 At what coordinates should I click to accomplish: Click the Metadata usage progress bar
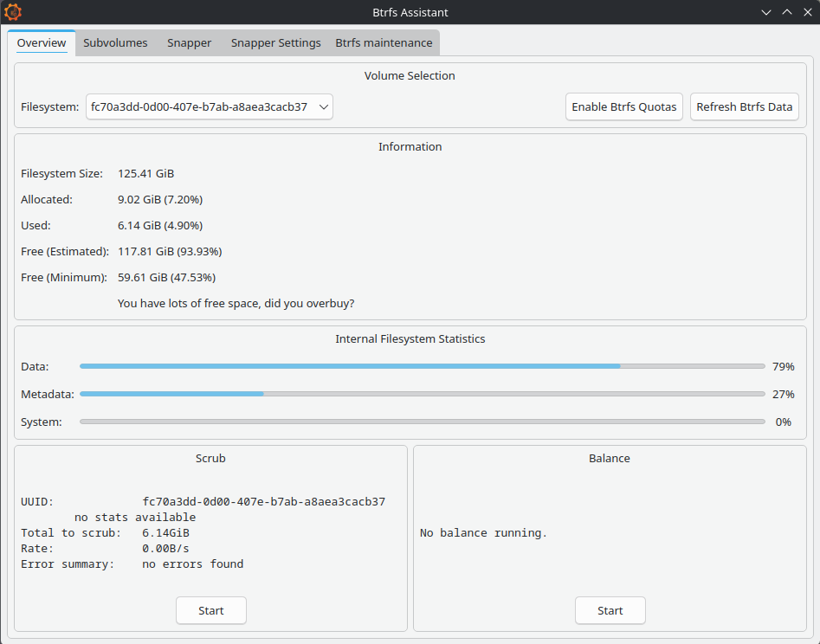(x=423, y=394)
